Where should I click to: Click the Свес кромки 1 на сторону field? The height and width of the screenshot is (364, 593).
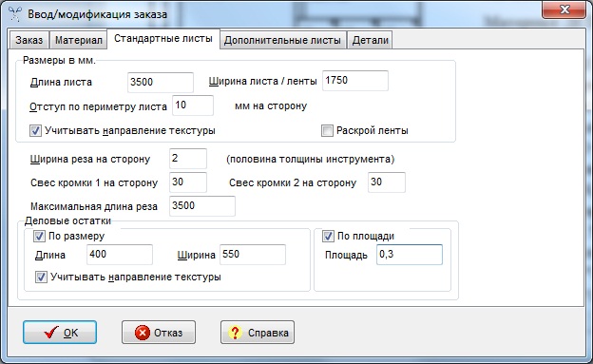point(188,182)
